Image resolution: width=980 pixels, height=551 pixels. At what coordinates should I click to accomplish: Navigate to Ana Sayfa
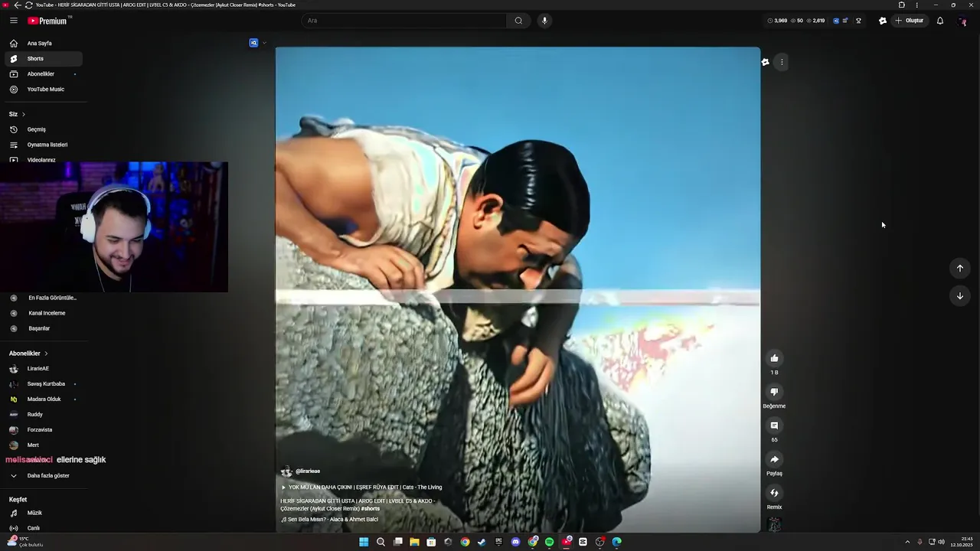point(44,44)
